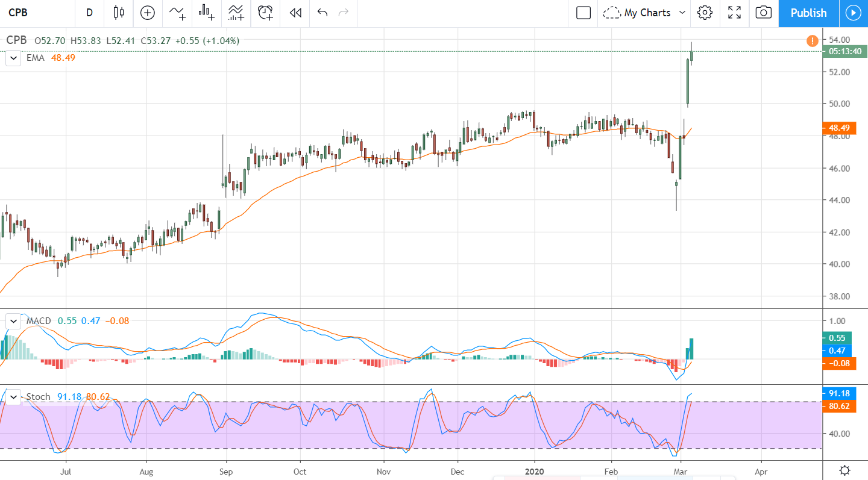Undo the last chart action
This screenshot has height=480, width=868.
click(x=322, y=13)
